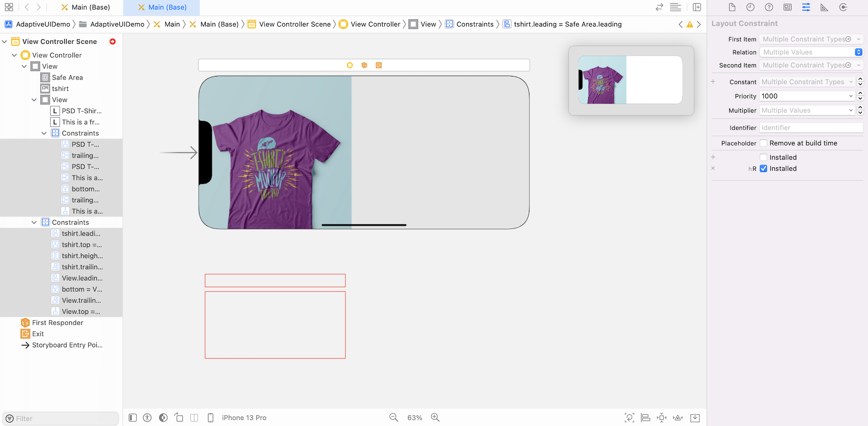Click the Identifier text field

click(x=811, y=128)
